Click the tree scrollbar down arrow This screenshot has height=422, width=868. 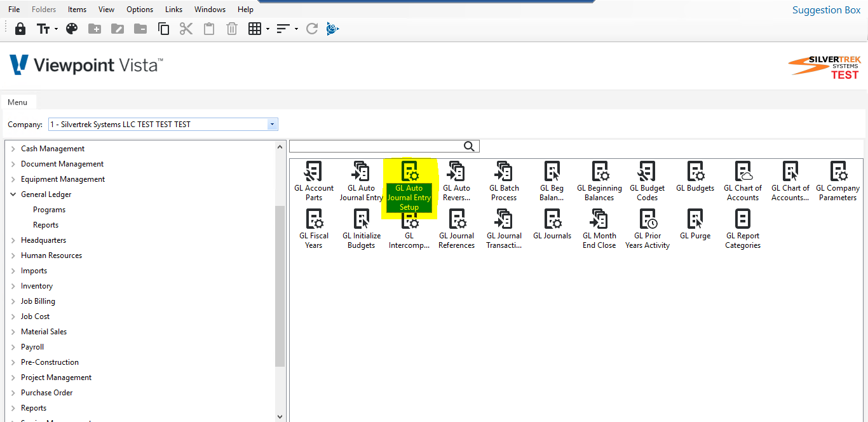(280, 417)
